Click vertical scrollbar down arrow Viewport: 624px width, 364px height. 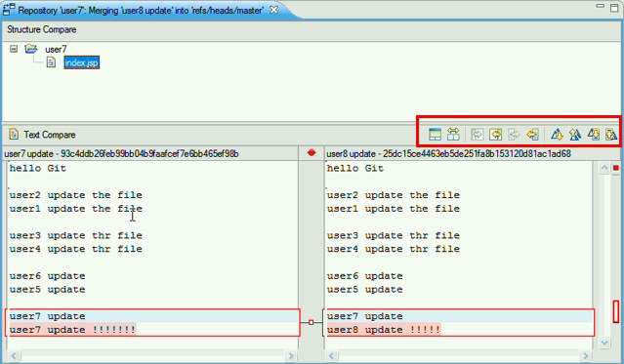(604, 343)
